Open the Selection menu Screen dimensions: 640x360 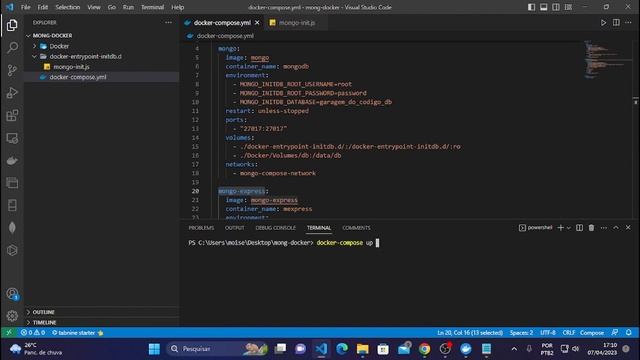68,7
